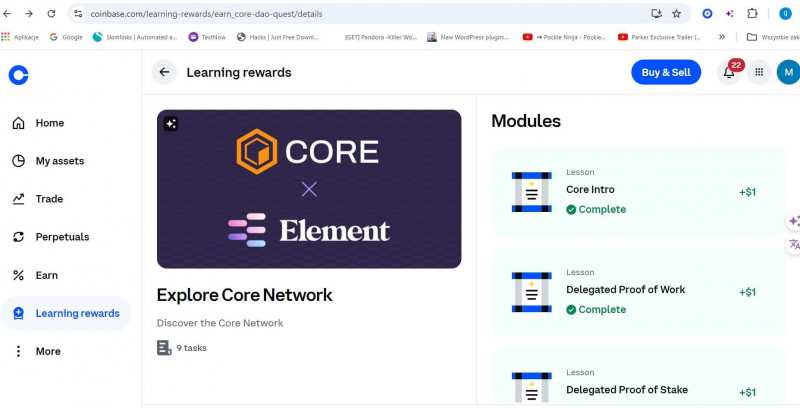This screenshot has width=800, height=408.
Task: Open the Delegated Proof of Work lesson
Action: [x=636, y=292]
